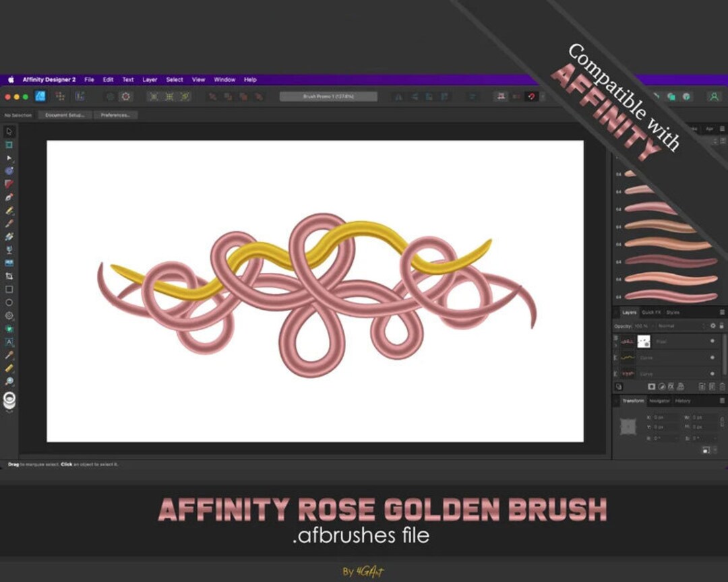Select the Pen tool
This screenshot has height=582, width=728.
(9, 197)
